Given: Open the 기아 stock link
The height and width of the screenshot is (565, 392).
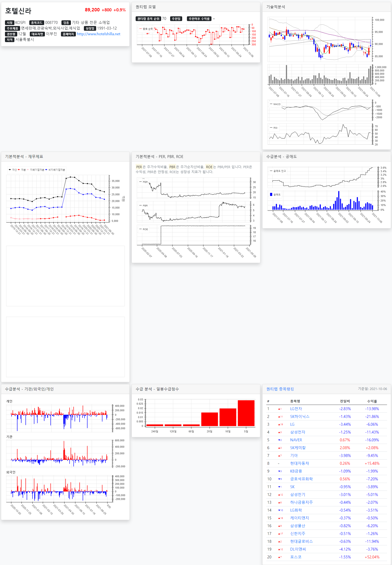Looking at the screenshot, I should click(294, 456).
